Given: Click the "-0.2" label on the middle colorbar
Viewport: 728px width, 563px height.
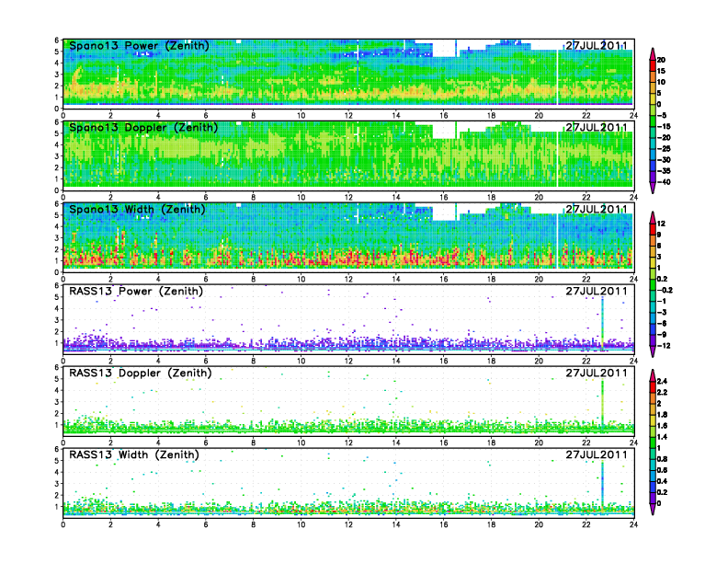Looking at the screenshot, I should pos(665,291).
